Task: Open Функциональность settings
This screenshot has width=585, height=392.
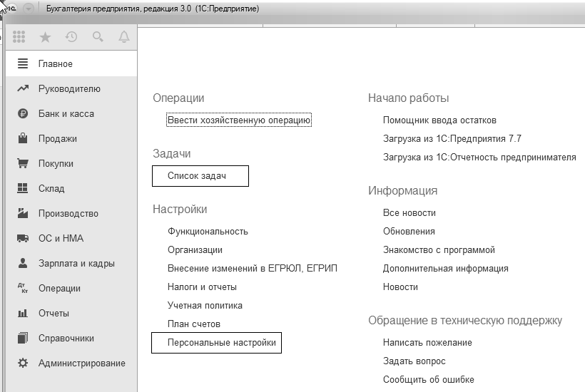Action: coord(208,232)
